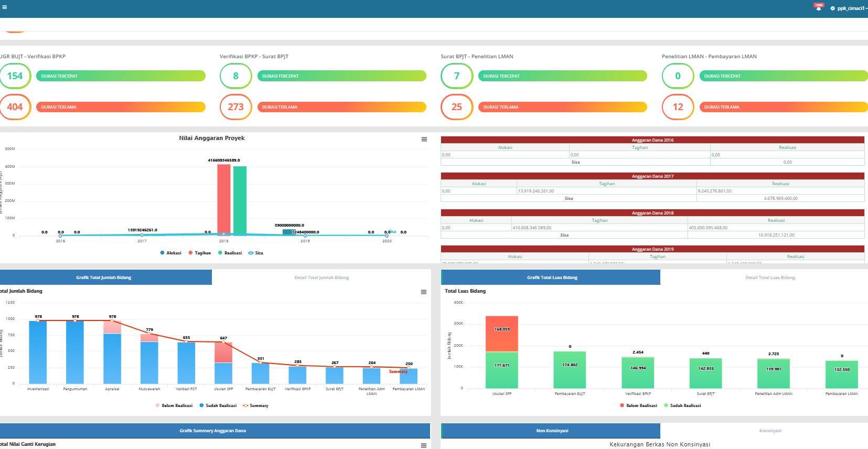Click the 404 Durasi Terlama circle
Screen dimensions: 868x449
point(15,107)
